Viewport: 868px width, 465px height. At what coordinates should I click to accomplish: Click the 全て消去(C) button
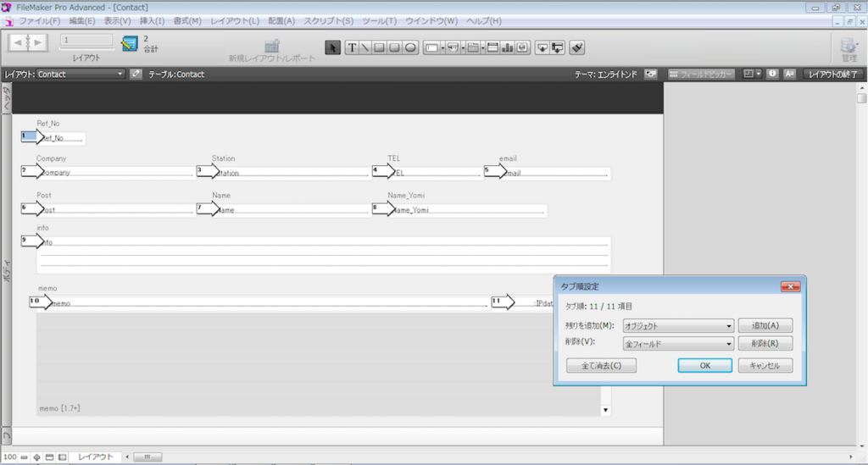coord(601,365)
